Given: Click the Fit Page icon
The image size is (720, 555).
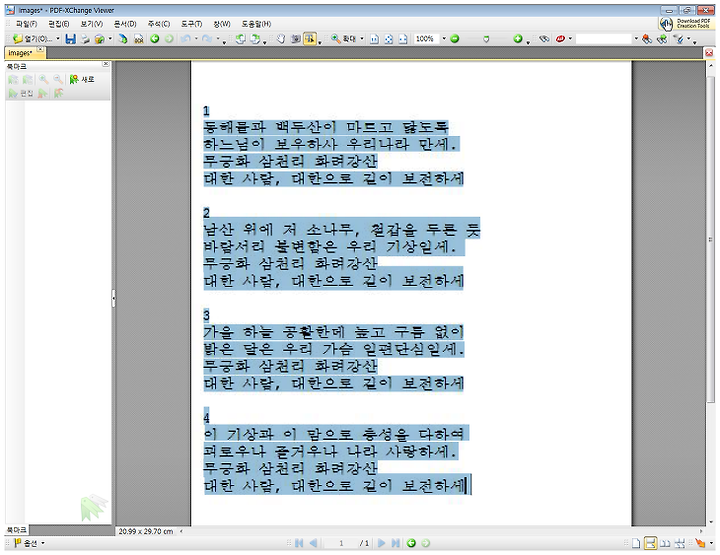Looking at the screenshot, I should [388, 39].
